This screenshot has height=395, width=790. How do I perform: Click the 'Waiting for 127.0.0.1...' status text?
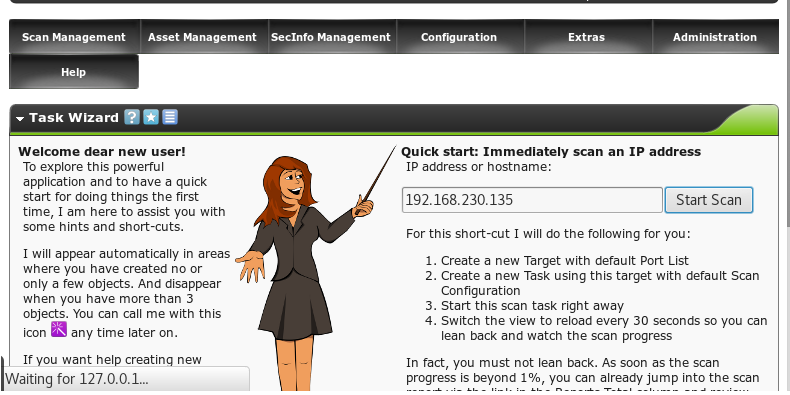tap(77, 379)
